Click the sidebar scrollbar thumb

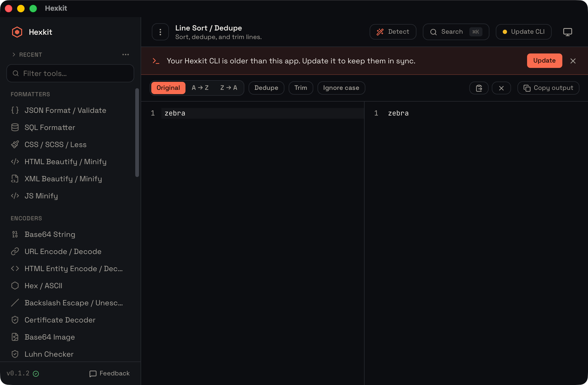[x=137, y=133]
